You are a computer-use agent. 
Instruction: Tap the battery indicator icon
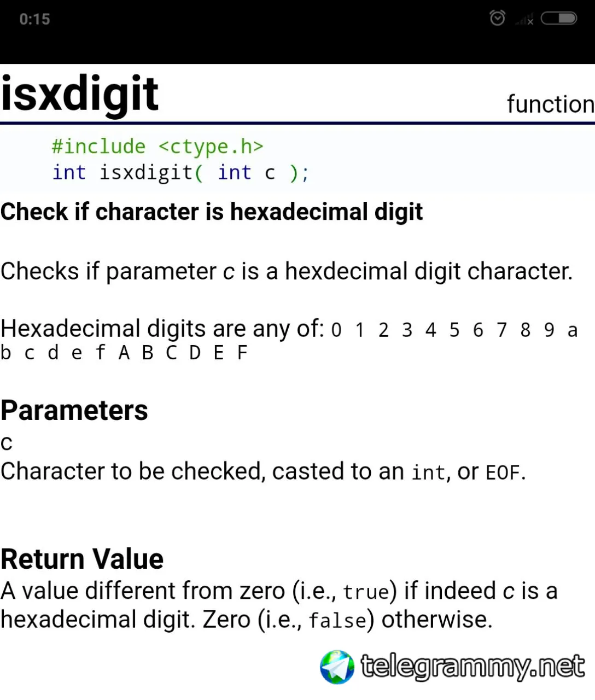click(x=558, y=19)
